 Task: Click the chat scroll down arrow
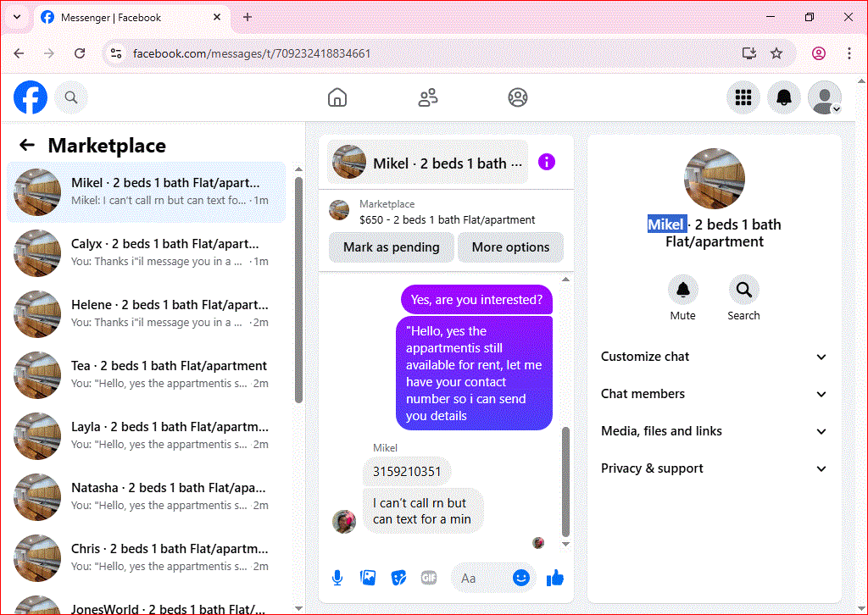coord(565,544)
